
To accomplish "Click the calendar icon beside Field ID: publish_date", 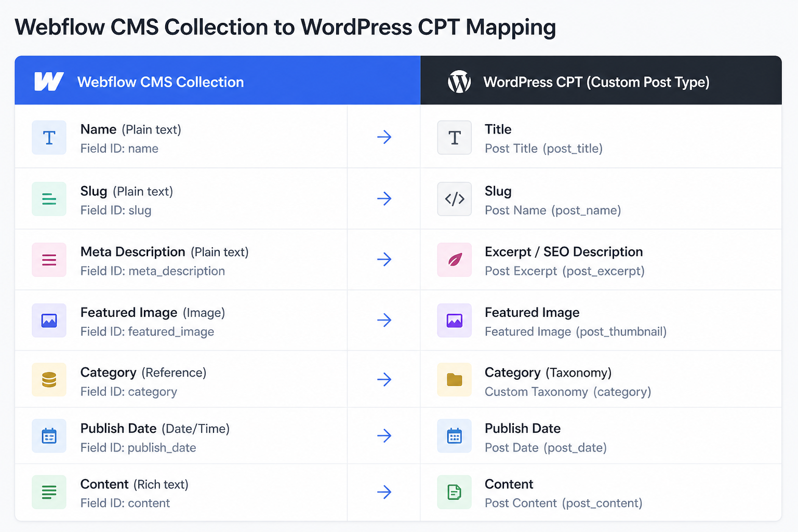I will click(49, 436).
